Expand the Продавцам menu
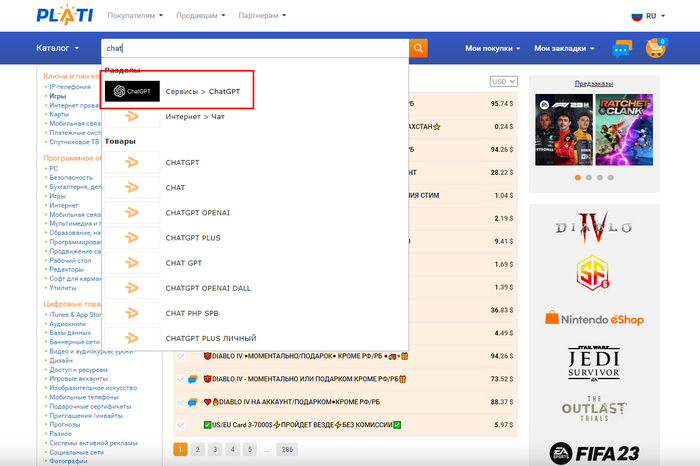This screenshot has width=700, height=466. (201, 16)
